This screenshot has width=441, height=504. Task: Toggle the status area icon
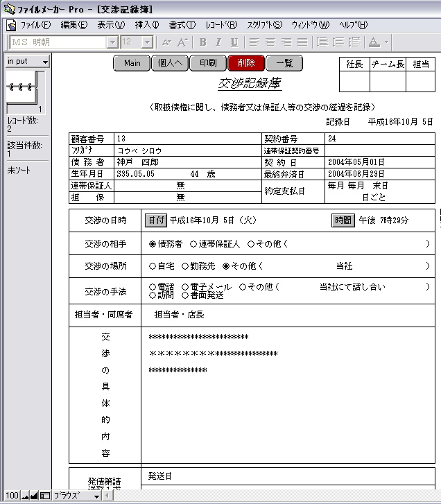[45, 496]
